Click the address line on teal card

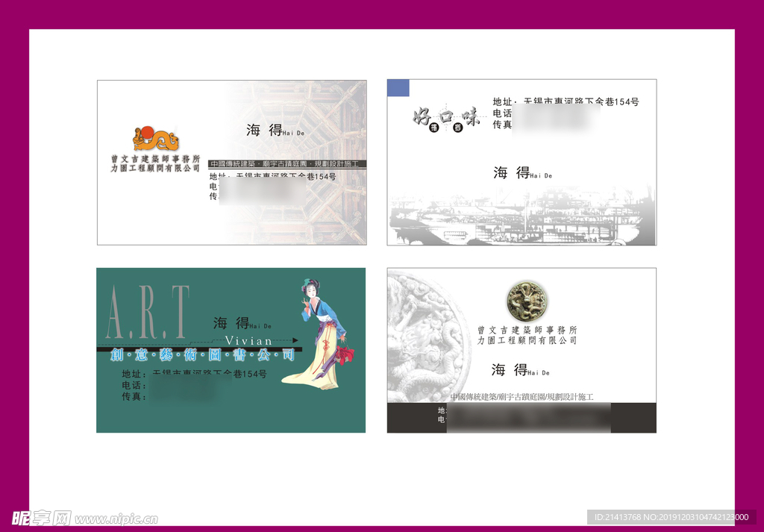point(194,374)
